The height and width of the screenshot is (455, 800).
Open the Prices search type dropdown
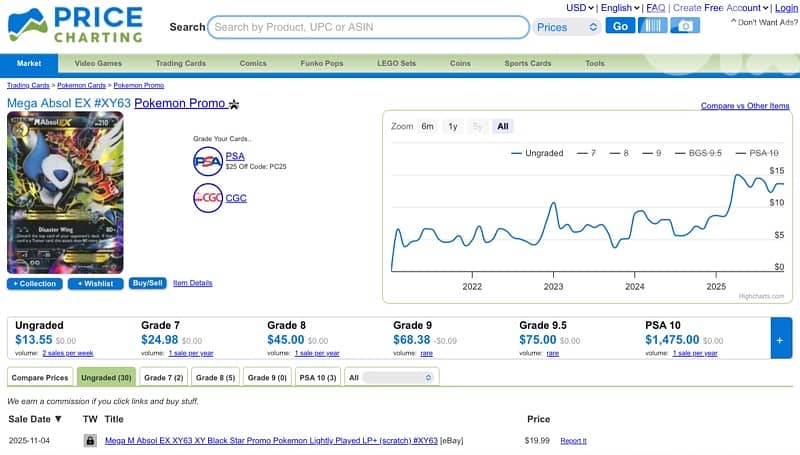point(565,27)
